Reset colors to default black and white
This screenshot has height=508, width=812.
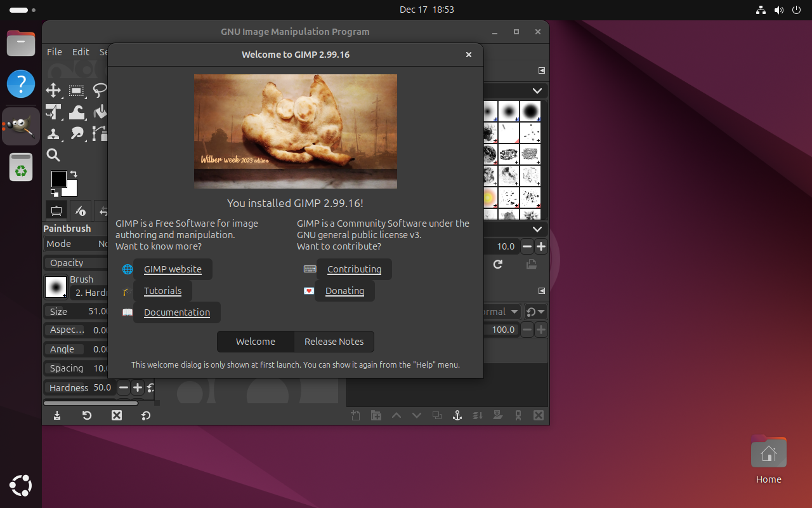click(55, 192)
